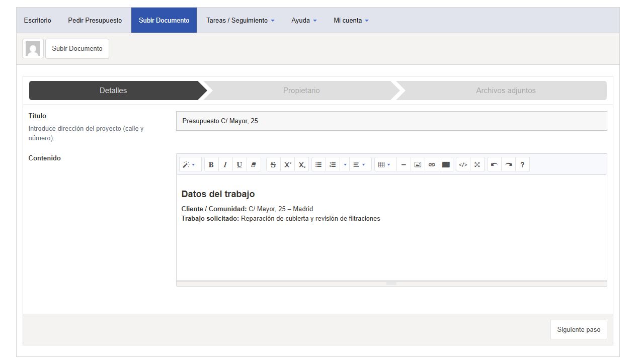Switch to the Pedir Presupuesto tab
Image resolution: width=642 pixels, height=364 pixels.
95,20
